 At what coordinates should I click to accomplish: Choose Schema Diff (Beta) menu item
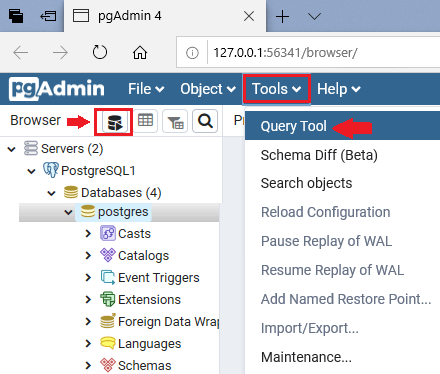(x=342, y=155)
